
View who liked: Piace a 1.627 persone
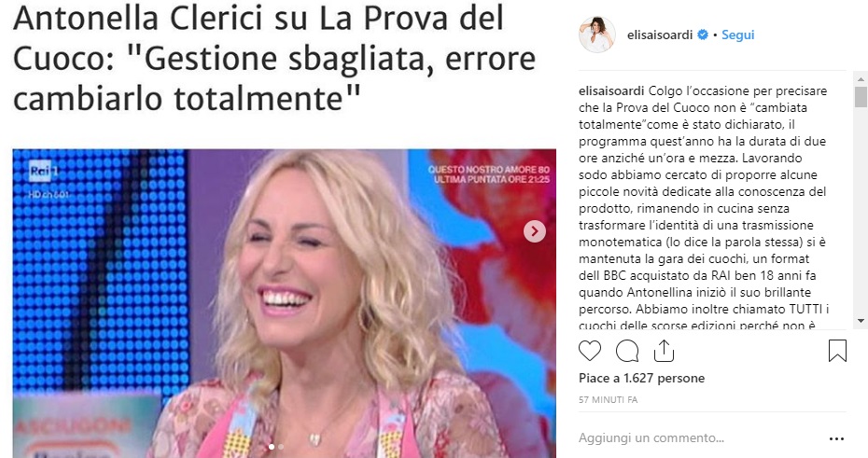click(x=641, y=379)
